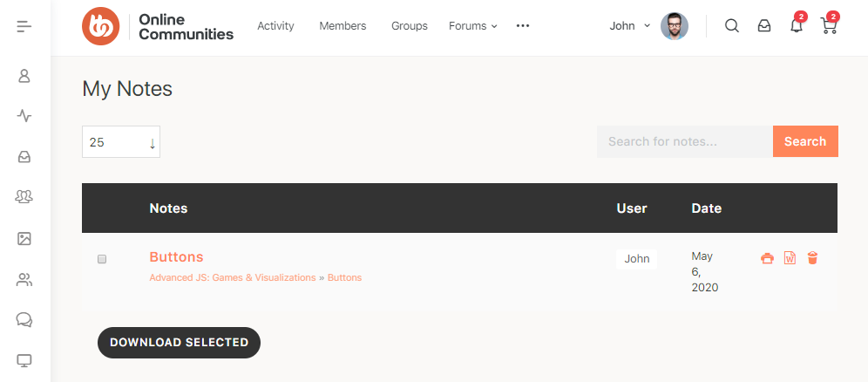Open the messages inbox icon in header

[x=764, y=26]
